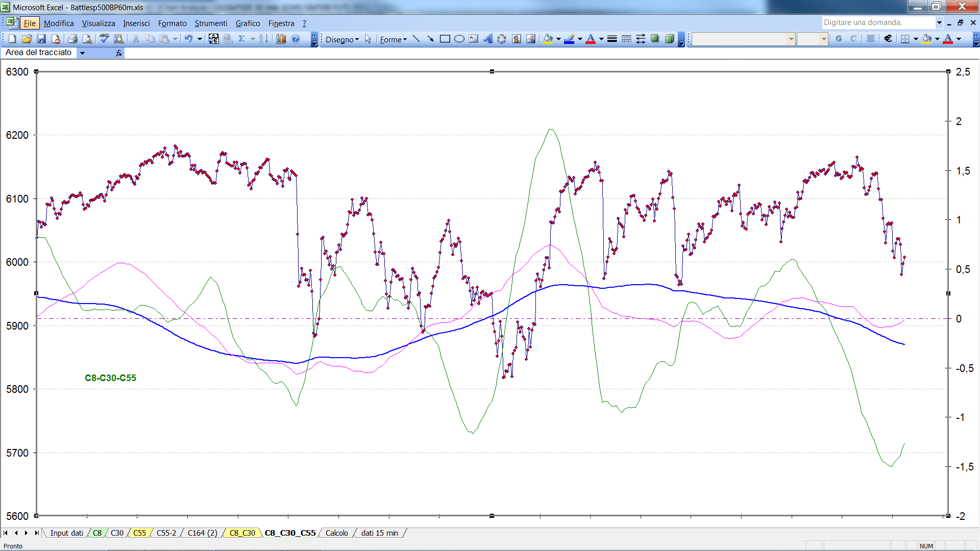Click the Undo arrow icon
This screenshot has height=551, width=980.
pos(188,39)
